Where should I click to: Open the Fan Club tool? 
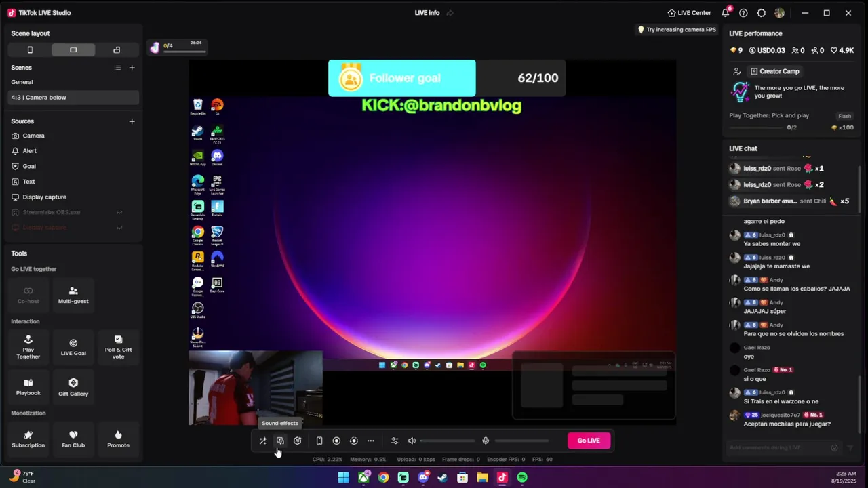tap(73, 439)
